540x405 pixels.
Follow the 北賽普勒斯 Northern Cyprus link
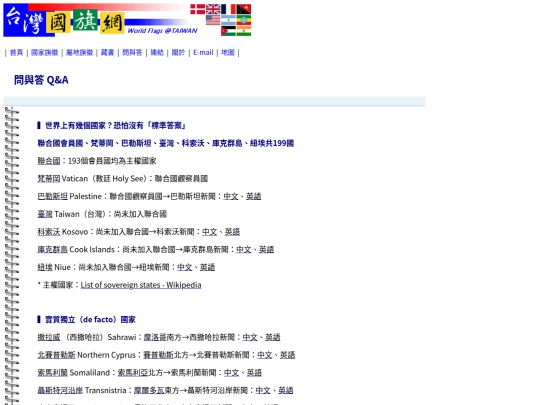click(x=56, y=355)
